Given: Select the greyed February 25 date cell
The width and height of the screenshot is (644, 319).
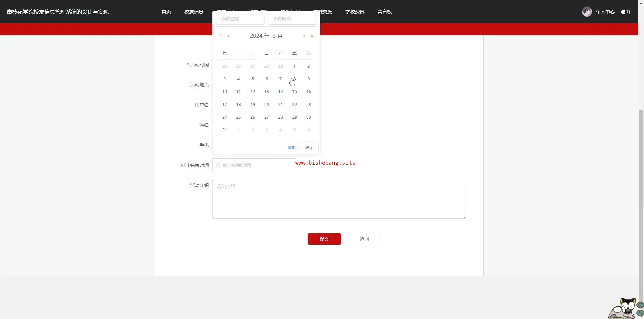Looking at the screenshot, I should point(225,66).
